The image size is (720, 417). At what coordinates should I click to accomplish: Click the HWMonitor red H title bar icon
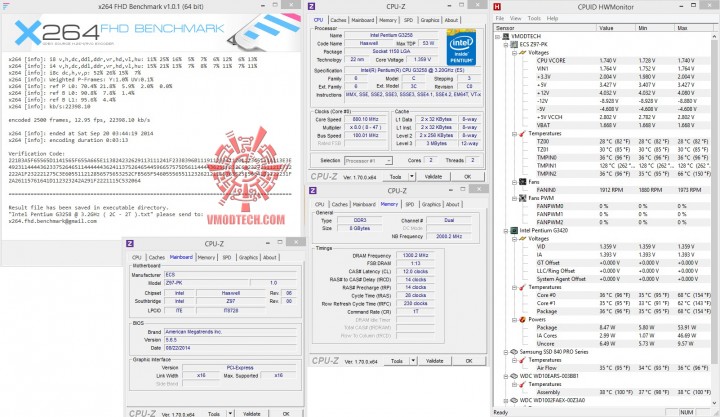pyautogui.click(x=497, y=6)
